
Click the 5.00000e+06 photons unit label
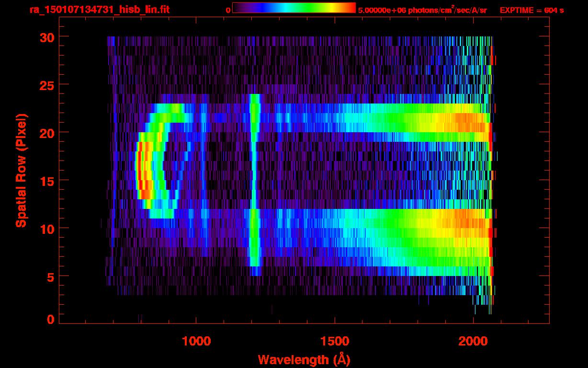422,10
